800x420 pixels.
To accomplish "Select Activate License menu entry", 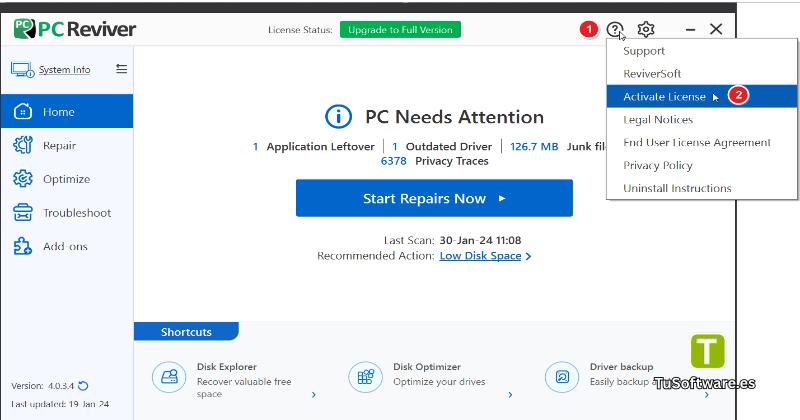I will (702, 96).
